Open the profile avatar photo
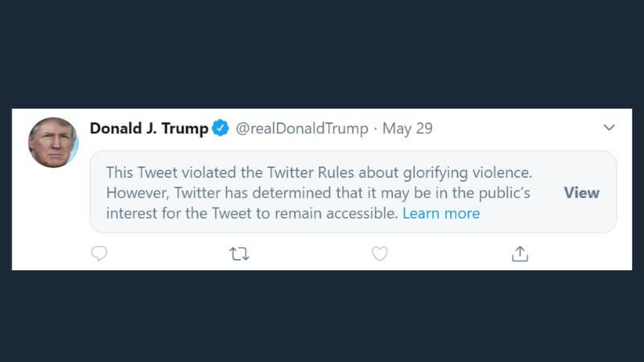Image resolution: width=644 pixels, height=362 pixels. click(53, 142)
